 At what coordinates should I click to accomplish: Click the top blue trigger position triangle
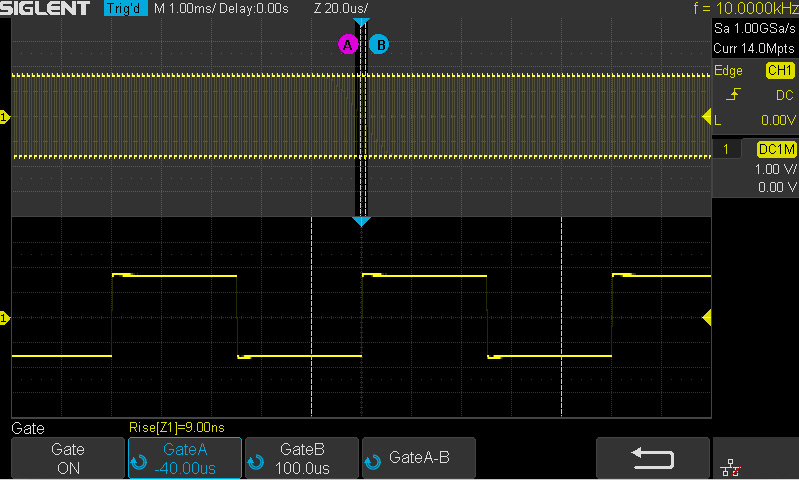coord(362,22)
